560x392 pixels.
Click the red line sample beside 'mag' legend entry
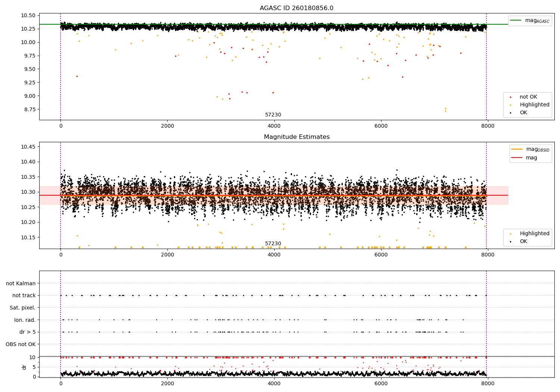[x=517, y=158]
